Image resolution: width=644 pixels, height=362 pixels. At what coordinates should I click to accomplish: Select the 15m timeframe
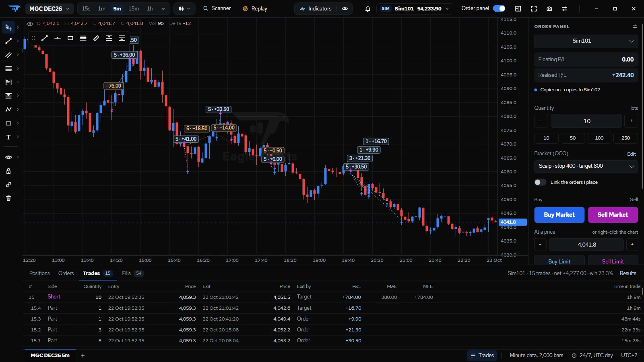pyautogui.click(x=134, y=8)
